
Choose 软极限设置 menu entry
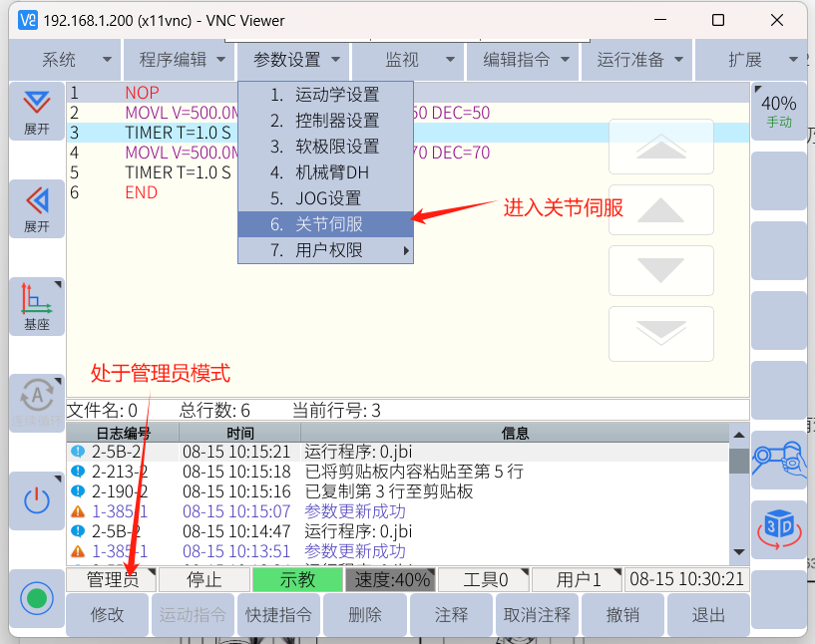click(325, 147)
